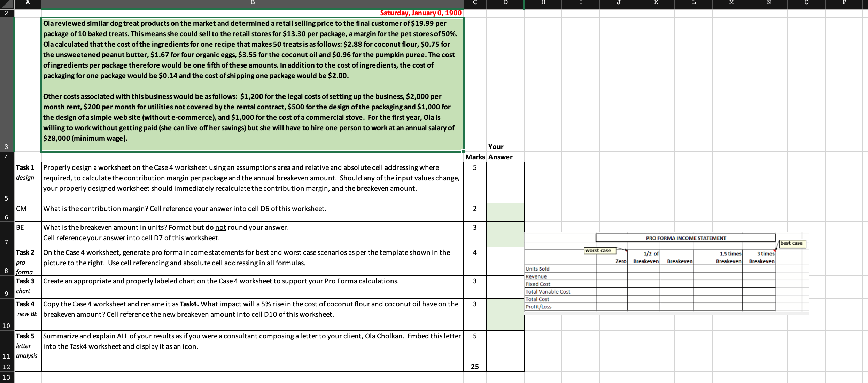Select green answer cell for Task 4
The image size is (868, 383).
click(505, 314)
